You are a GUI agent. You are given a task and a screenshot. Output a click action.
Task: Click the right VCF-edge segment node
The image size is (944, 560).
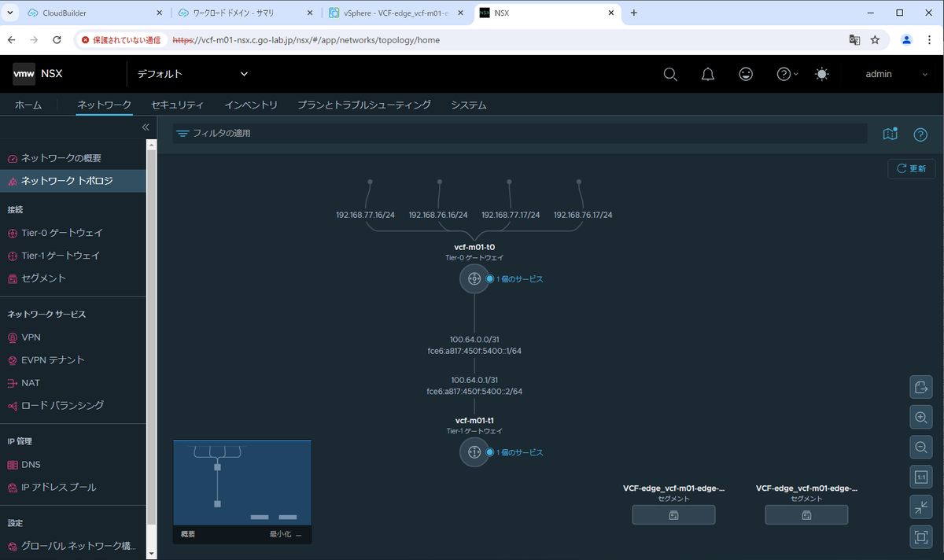point(806,514)
